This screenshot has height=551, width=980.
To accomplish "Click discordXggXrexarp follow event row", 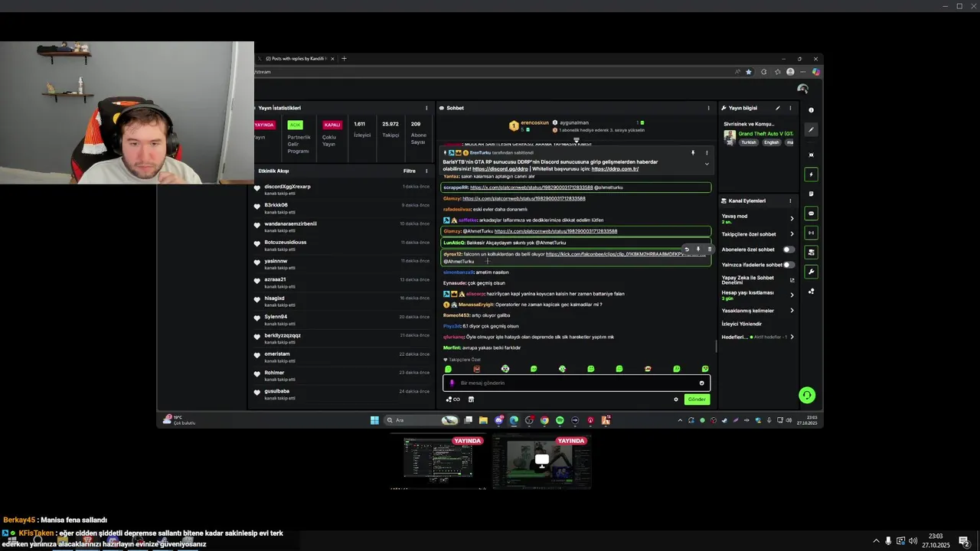I will click(x=342, y=190).
